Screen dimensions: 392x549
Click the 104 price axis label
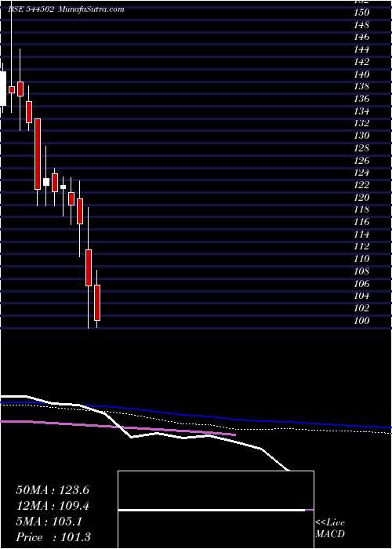coord(361,296)
